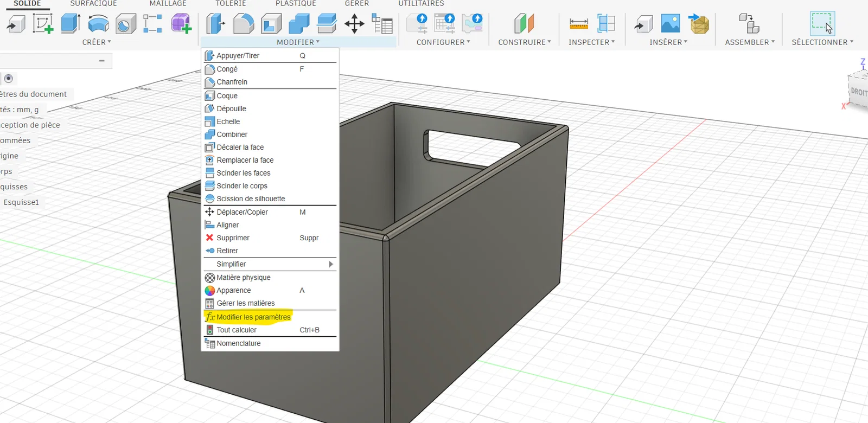Choose Scinder les faces
Image resolution: width=868 pixels, height=423 pixels.
270,173
